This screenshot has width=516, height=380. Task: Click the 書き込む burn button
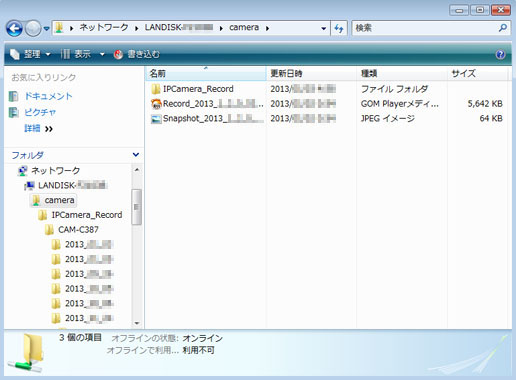click(x=137, y=54)
